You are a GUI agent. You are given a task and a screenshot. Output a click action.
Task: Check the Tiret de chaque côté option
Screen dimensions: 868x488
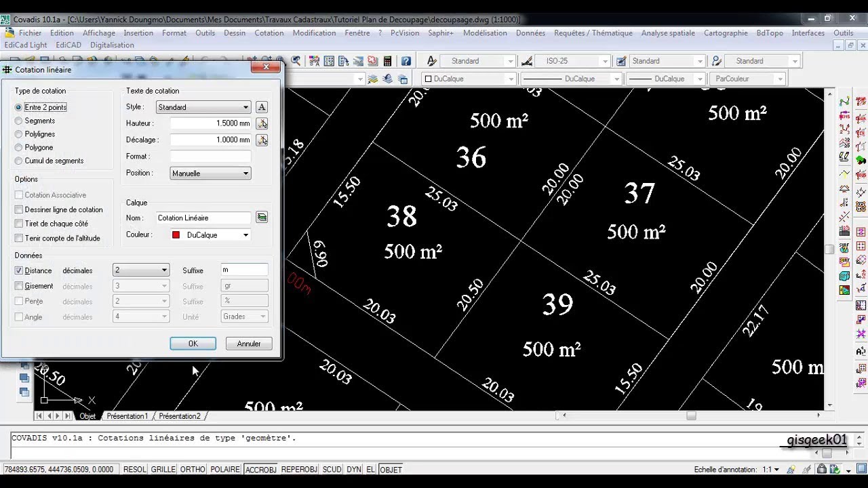19,224
